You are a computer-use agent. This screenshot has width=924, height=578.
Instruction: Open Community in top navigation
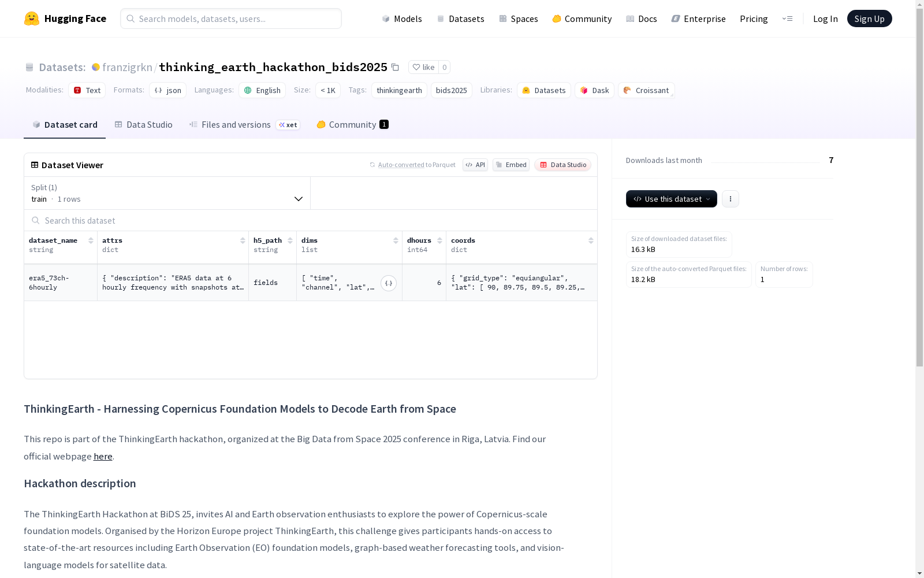[582, 18]
